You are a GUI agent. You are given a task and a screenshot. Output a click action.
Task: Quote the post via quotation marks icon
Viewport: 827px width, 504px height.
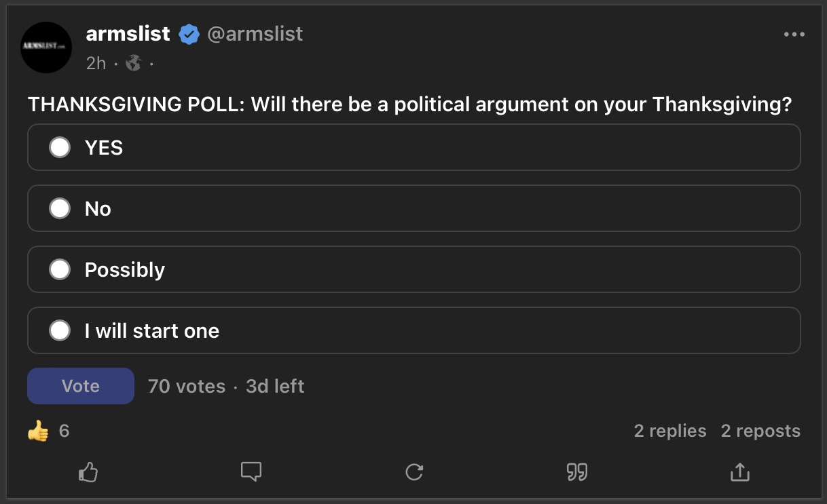(x=577, y=472)
